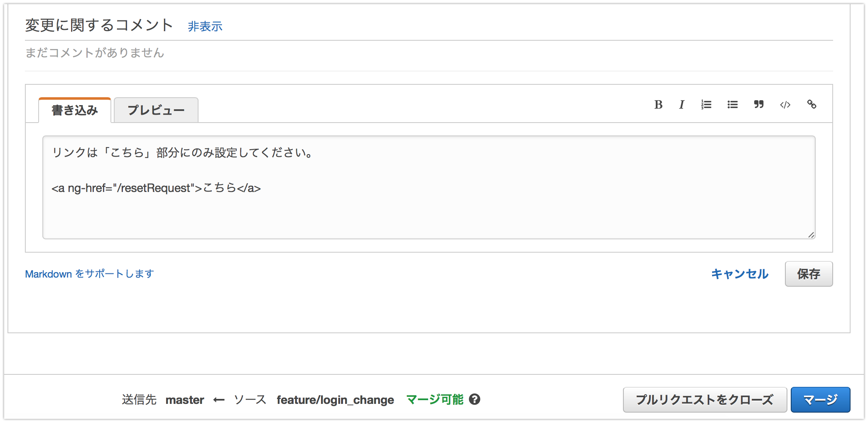868x423 pixels.
Task: Click inside the comment text area
Action: click(429, 187)
